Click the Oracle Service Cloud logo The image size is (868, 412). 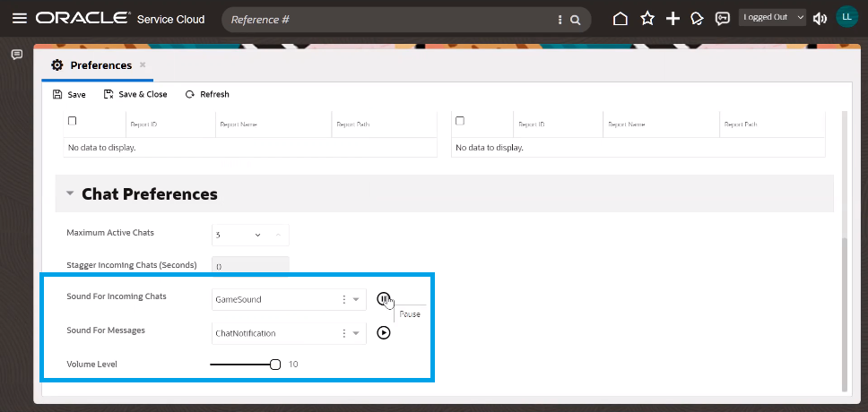point(120,19)
